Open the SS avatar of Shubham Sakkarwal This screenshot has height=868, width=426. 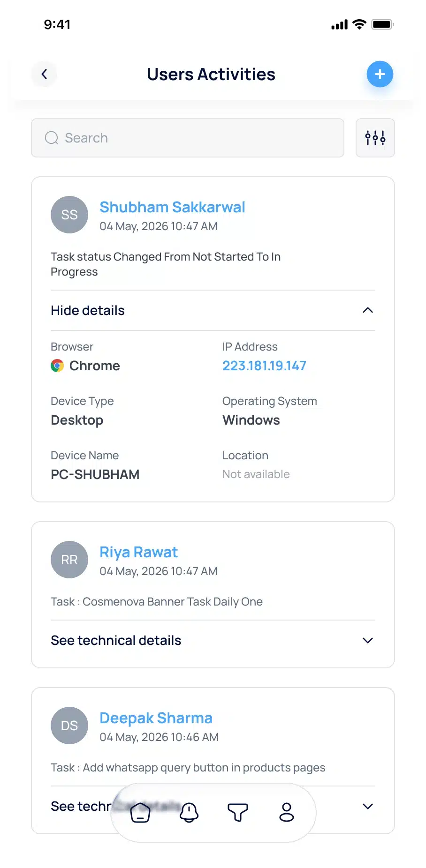[69, 215]
